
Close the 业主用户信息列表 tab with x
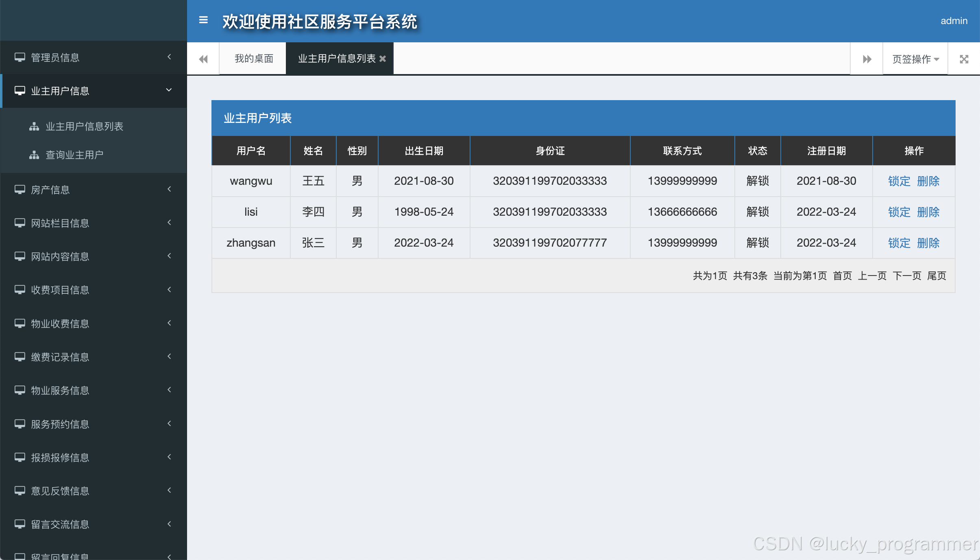(x=383, y=59)
